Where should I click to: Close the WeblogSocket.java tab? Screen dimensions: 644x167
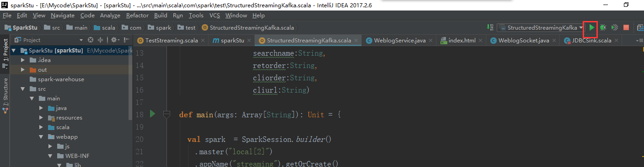tap(553, 41)
